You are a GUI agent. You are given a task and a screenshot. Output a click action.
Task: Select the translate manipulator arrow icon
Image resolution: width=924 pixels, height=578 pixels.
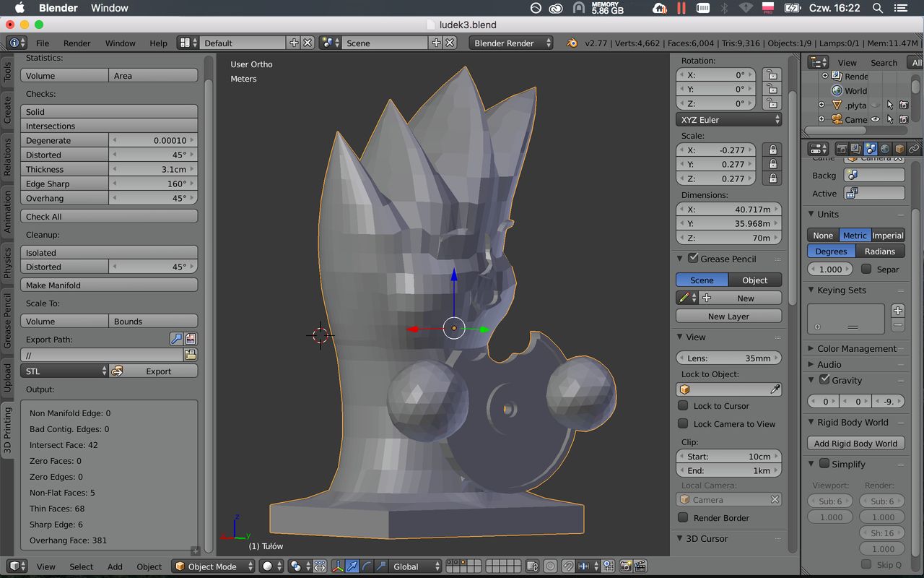(352, 566)
